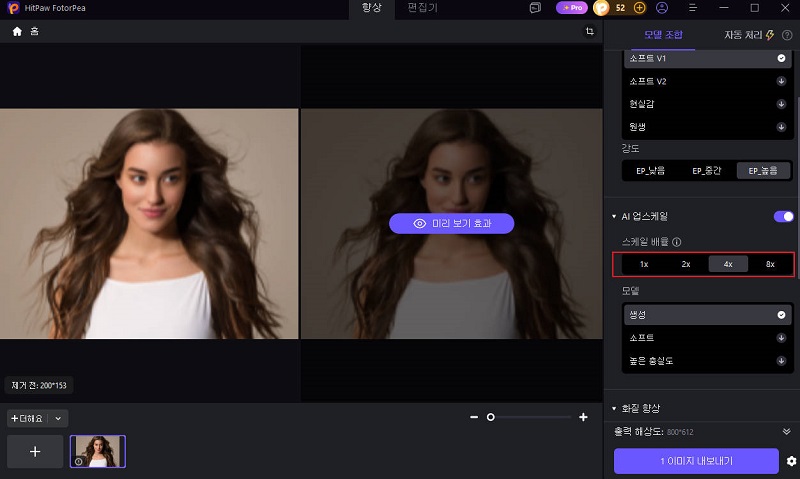Select the 소프트 V1 model
Viewport: 800px width, 479px height.
[707, 58]
